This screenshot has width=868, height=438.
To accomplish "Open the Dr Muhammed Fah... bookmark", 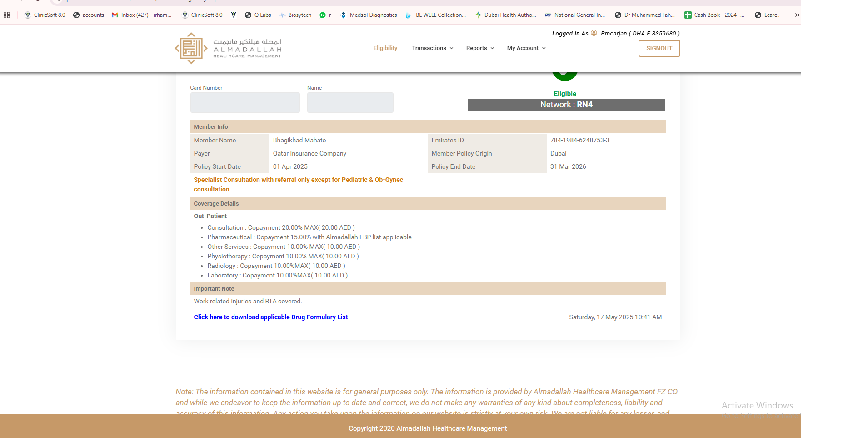I will coord(645,15).
